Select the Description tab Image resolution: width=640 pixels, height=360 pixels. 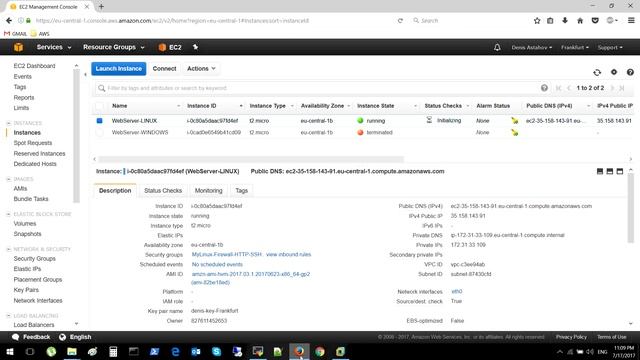115,191
